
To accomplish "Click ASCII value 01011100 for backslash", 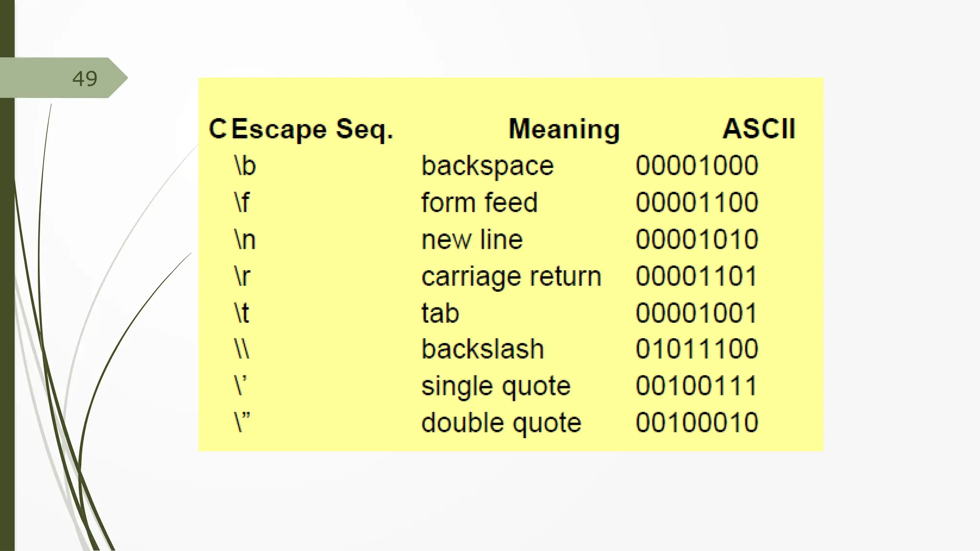I will [x=697, y=349].
